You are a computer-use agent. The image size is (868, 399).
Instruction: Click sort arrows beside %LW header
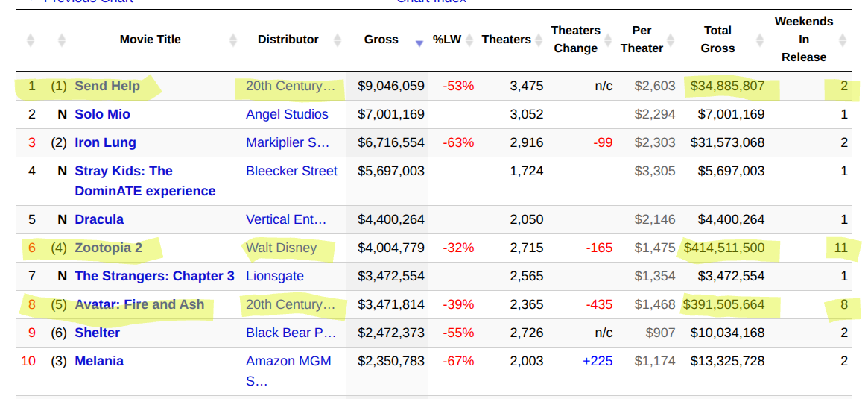coord(469,40)
